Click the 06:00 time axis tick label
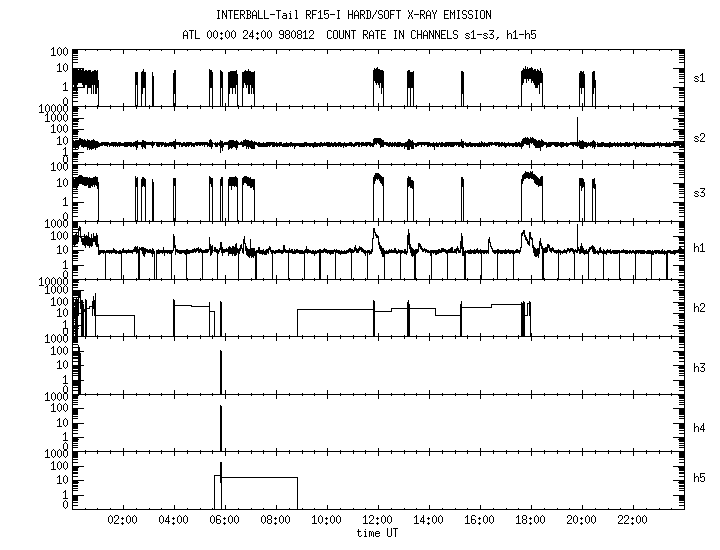This screenshot has width=720, height=550. (x=225, y=521)
